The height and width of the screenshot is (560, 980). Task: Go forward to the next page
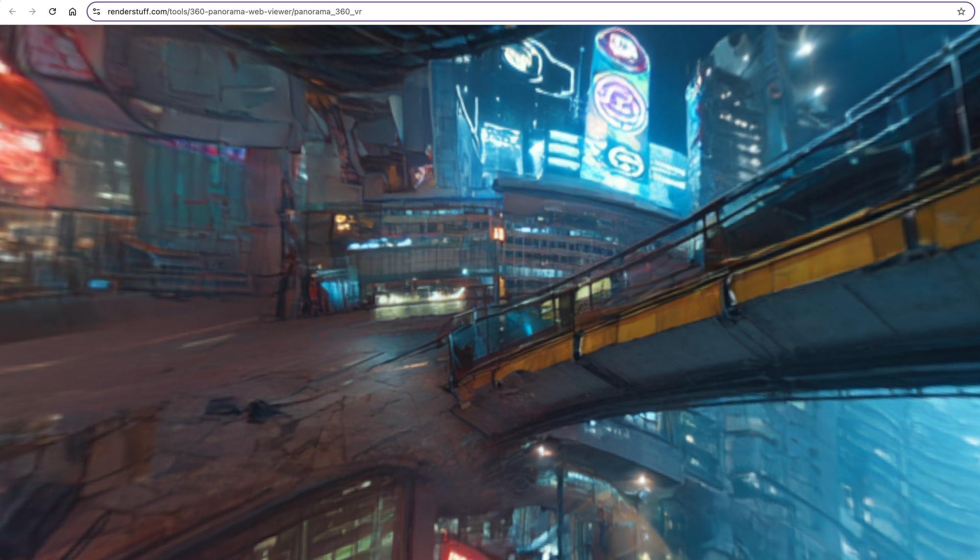(x=32, y=12)
